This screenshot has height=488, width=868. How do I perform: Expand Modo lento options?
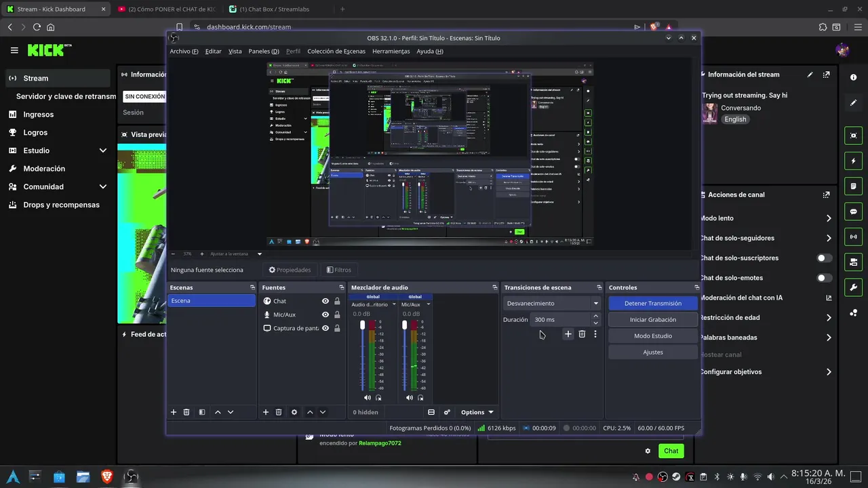click(829, 218)
